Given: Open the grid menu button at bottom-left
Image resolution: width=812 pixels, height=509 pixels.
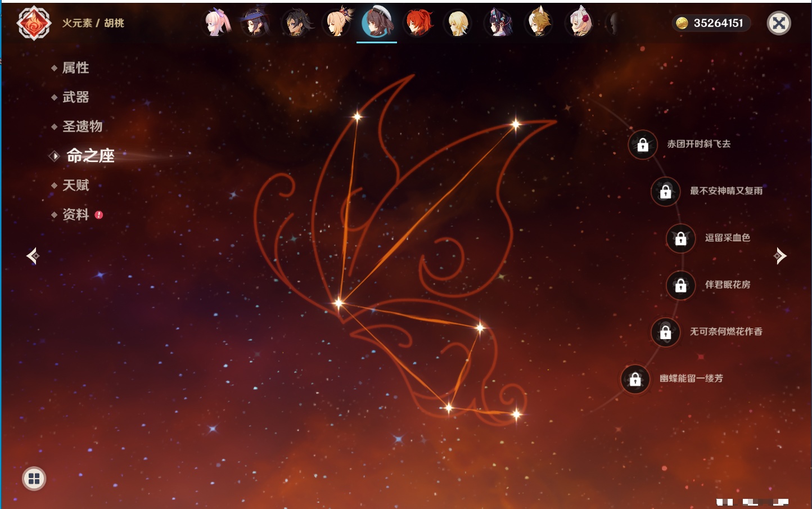Looking at the screenshot, I should tap(34, 479).
